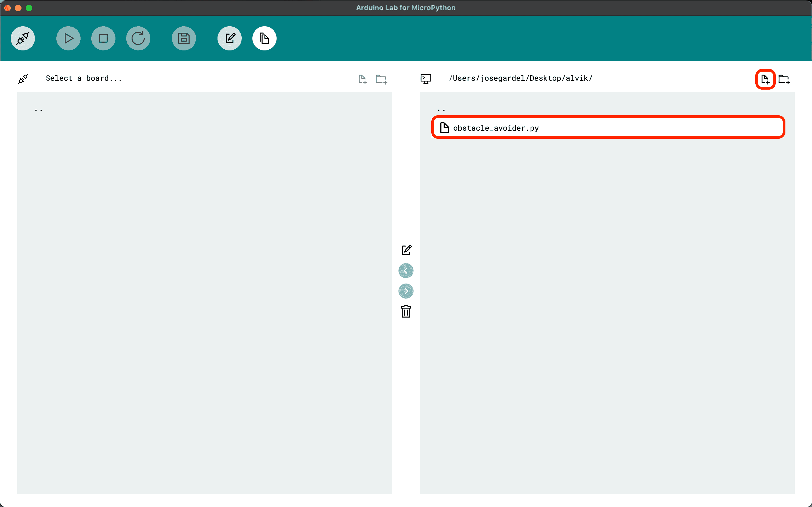Open the parent directory in the board panel
The height and width of the screenshot is (507, 812).
(39, 109)
